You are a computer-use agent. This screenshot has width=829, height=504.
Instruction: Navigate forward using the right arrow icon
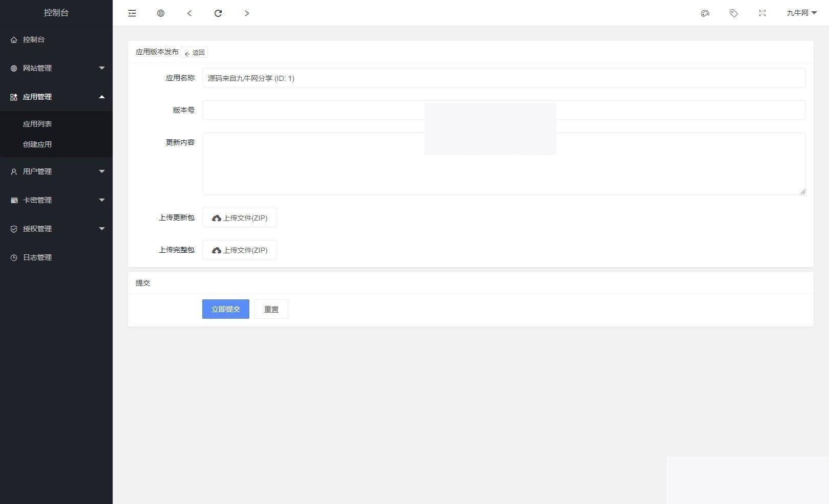coord(247,13)
